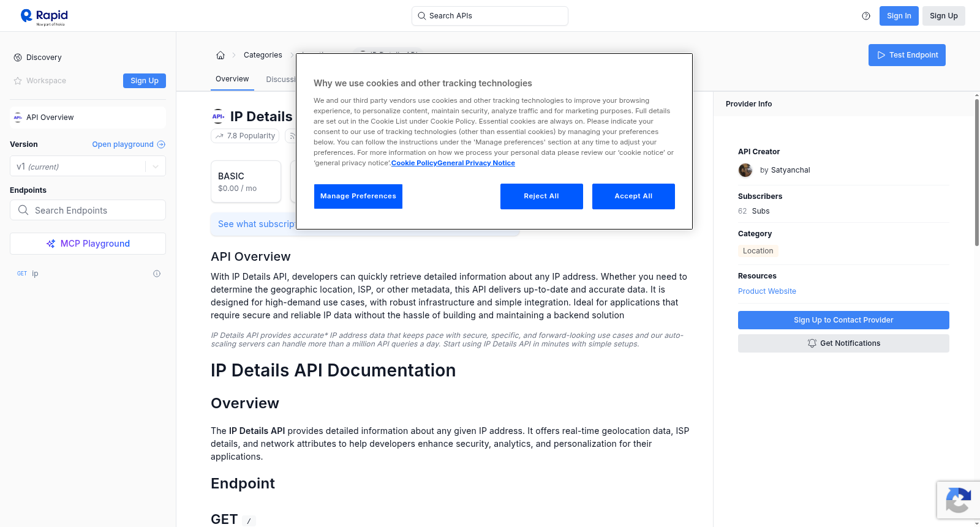This screenshot has width=980, height=527.
Task: Open the Cookie Policy link
Action: [414, 163]
